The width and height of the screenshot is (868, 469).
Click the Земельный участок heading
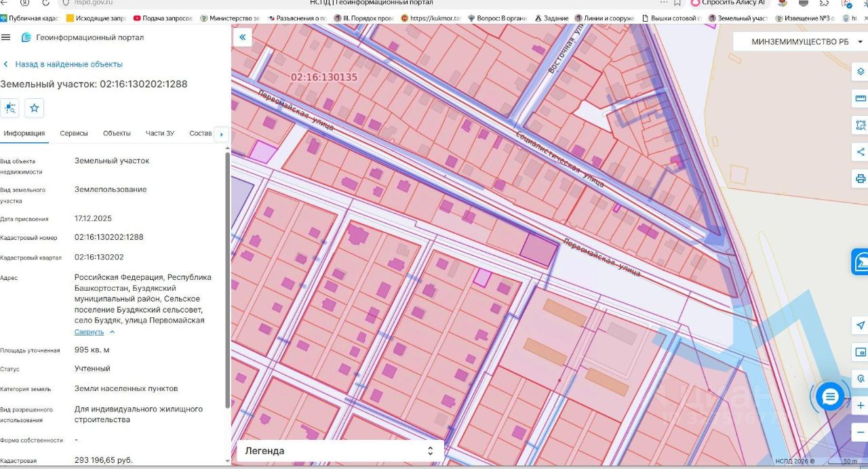coord(94,84)
